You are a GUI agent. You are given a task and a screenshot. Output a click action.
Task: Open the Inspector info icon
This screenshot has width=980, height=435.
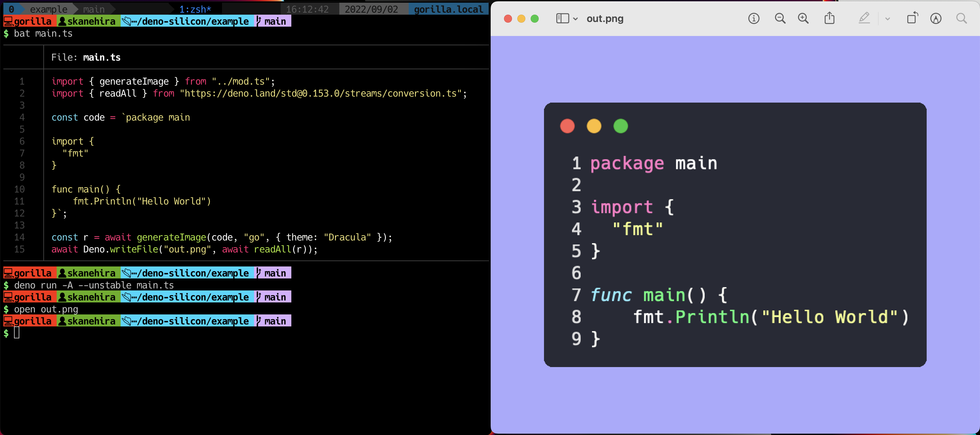click(x=753, y=18)
